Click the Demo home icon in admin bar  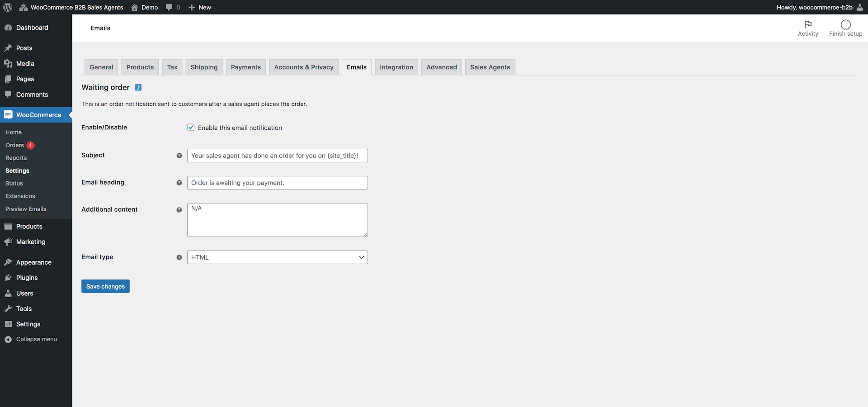point(134,7)
